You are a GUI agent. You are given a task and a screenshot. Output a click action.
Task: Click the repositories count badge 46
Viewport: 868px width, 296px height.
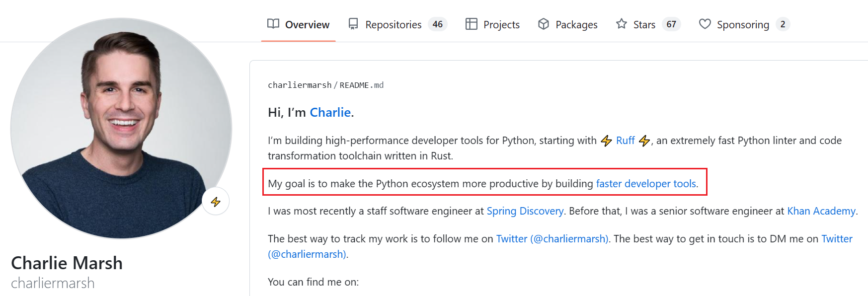pos(437,24)
